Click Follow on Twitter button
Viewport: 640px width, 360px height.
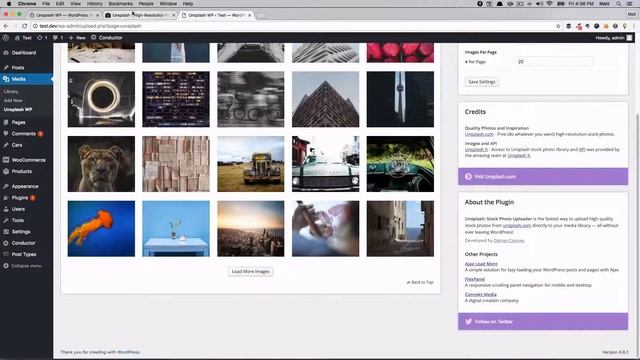tap(543, 322)
